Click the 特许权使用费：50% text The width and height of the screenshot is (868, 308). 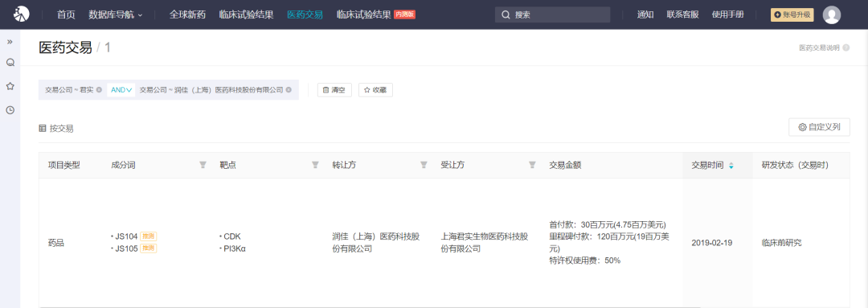(x=584, y=261)
